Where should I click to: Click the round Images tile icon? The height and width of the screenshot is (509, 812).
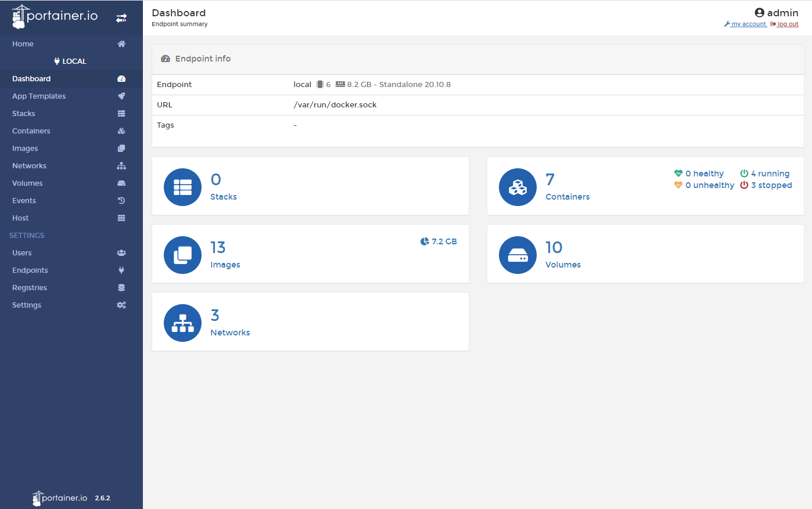pyautogui.click(x=182, y=255)
